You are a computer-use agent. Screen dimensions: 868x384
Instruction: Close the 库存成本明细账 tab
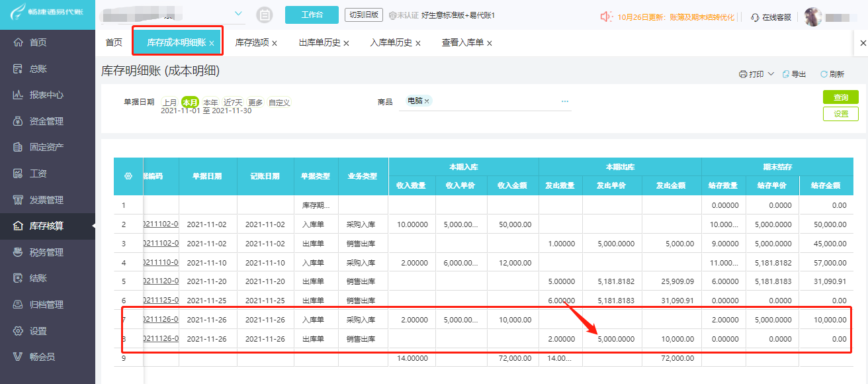pyautogui.click(x=212, y=43)
